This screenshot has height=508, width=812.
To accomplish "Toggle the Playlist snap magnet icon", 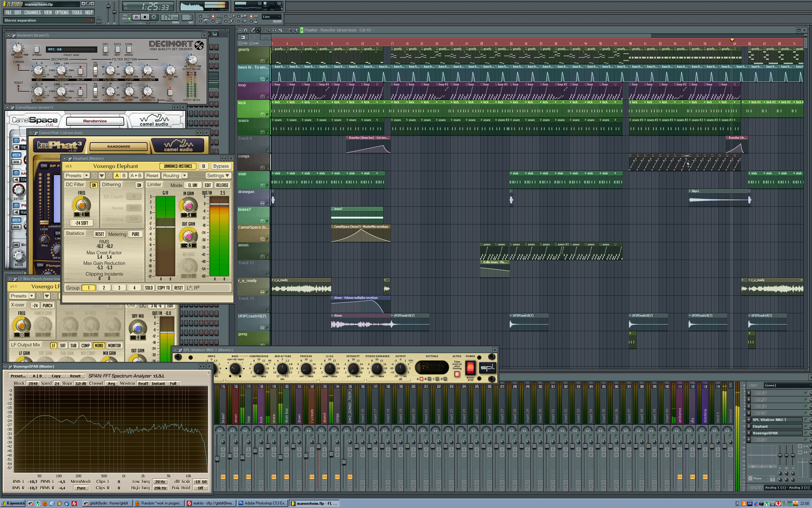I will [246, 30].
